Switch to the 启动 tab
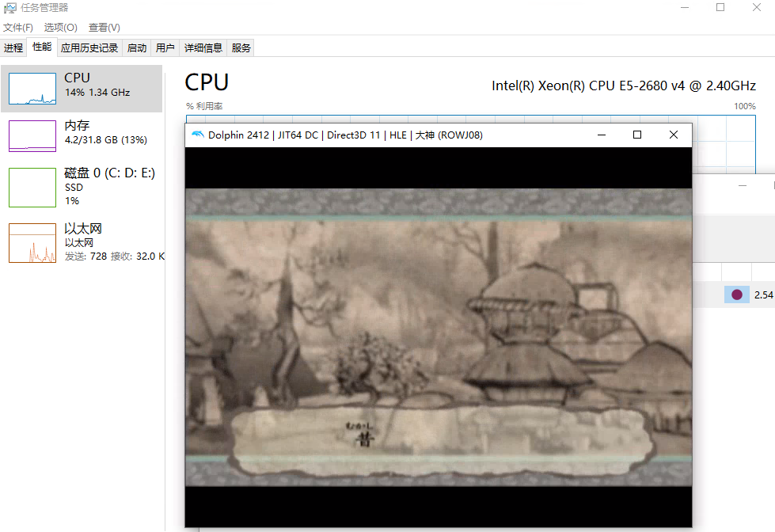 (x=137, y=48)
